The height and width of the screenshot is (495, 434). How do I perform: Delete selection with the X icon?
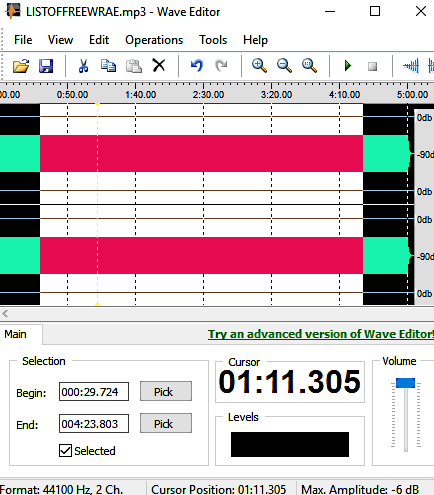click(x=159, y=65)
